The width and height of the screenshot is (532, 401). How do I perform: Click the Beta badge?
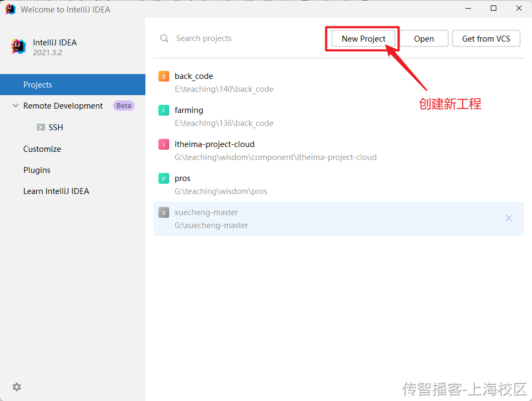pyautogui.click(x=123, y=105)
